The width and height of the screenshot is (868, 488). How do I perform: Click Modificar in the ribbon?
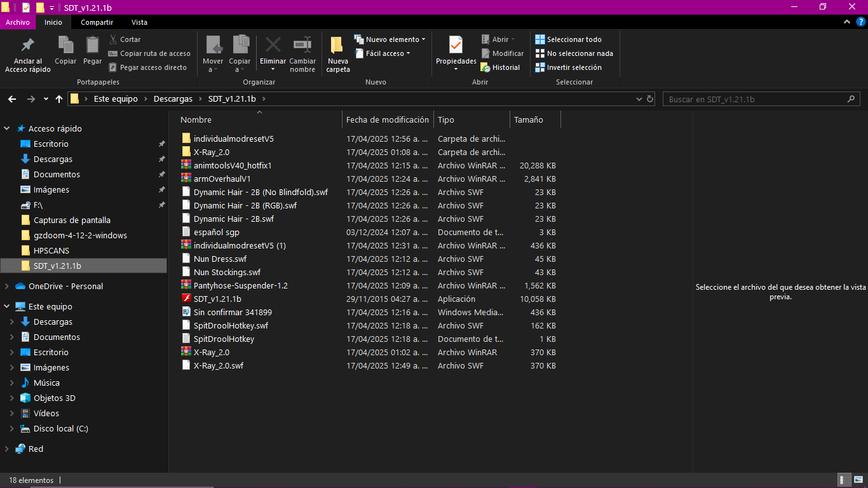coord(502,53)
